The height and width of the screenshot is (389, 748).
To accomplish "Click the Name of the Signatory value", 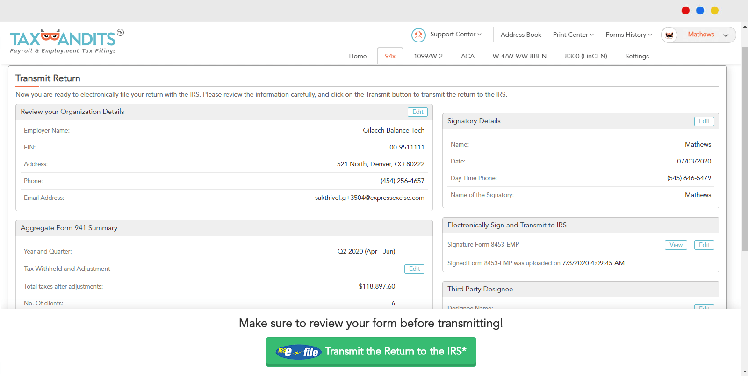I will (x=697, y=195).
